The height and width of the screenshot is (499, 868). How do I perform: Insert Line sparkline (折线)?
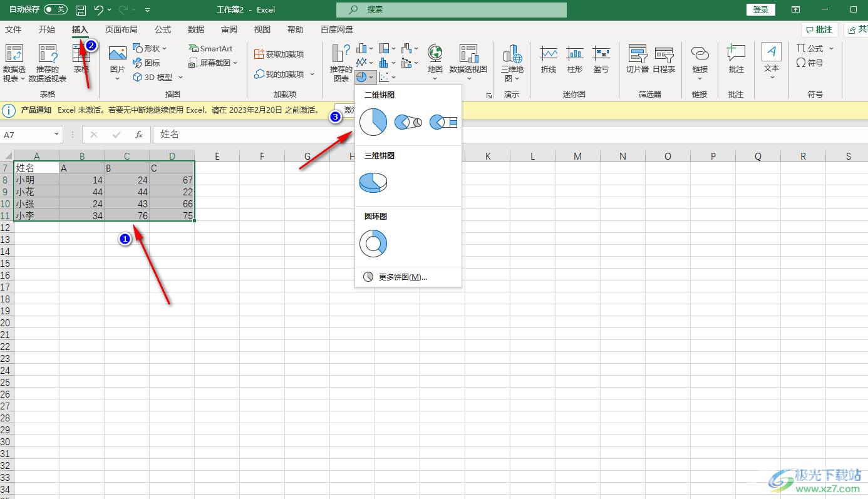[549, 59]
